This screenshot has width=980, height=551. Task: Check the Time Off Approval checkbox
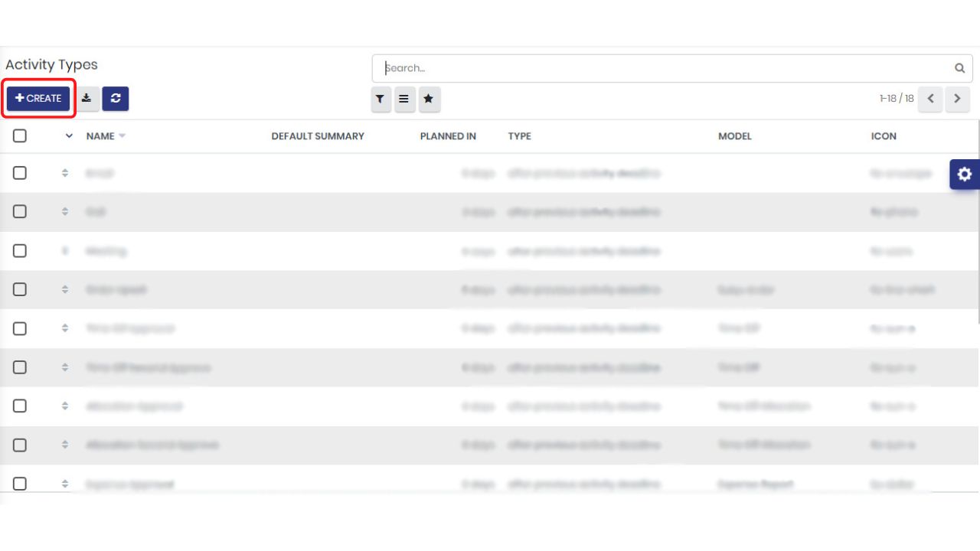[x=20, y=328]
